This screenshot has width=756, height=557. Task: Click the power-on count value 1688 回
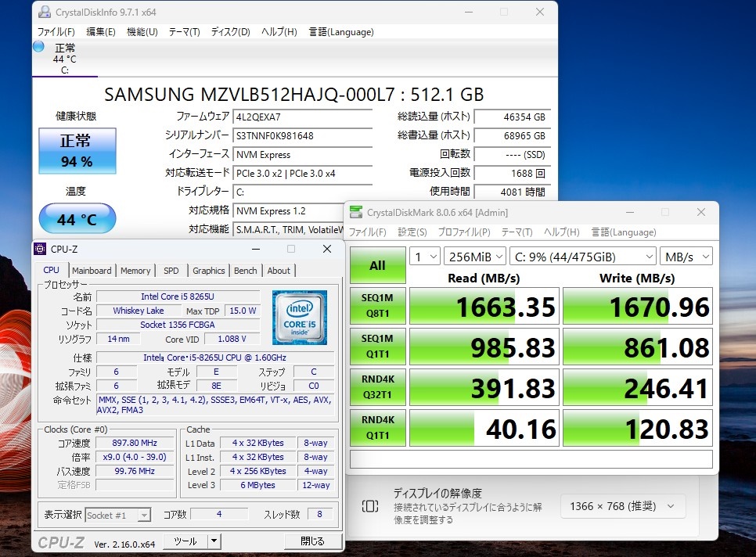pyautogui.click(x=512, y=174)
